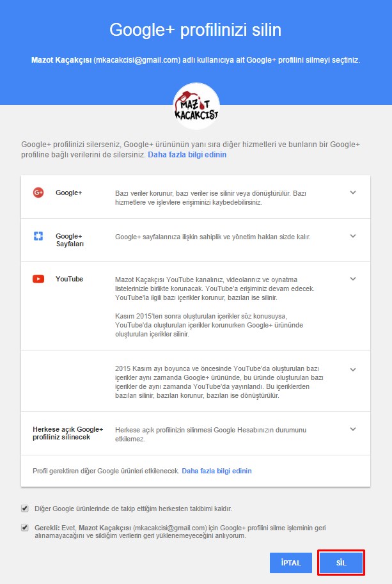Click the 'YouTube' row title text

(x=69, y=279)
